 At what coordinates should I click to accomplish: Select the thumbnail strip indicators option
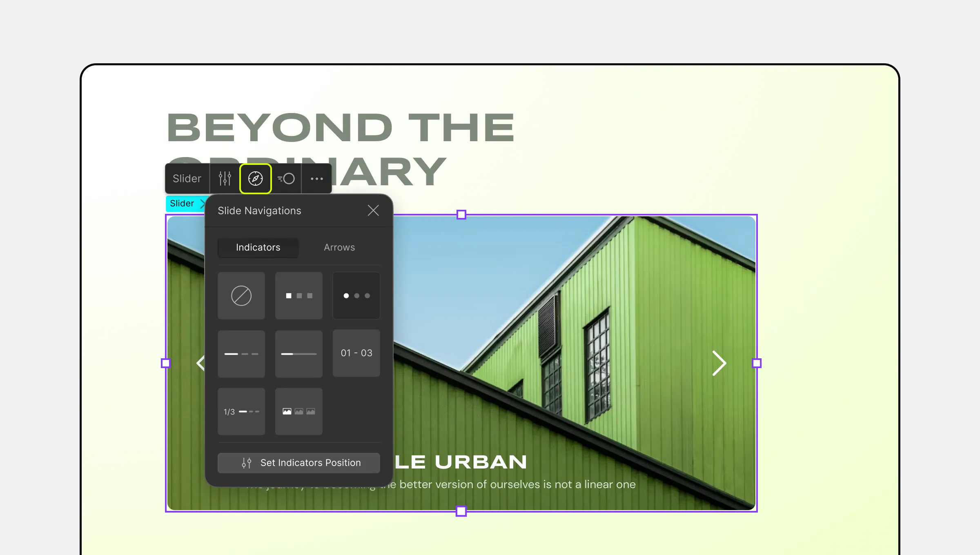(298, 411)
